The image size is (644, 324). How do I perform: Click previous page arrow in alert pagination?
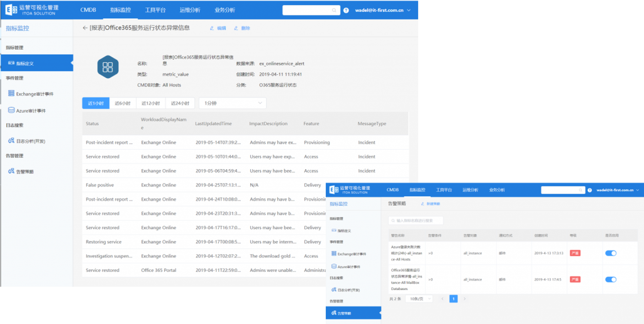pyautogui.click(x=442, y=299)
